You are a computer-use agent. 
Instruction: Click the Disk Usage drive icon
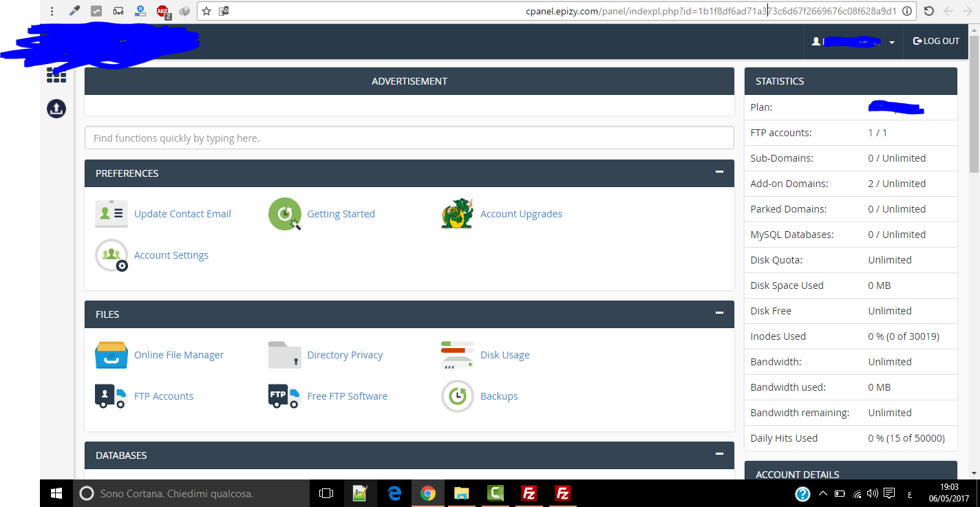(458, 355)
